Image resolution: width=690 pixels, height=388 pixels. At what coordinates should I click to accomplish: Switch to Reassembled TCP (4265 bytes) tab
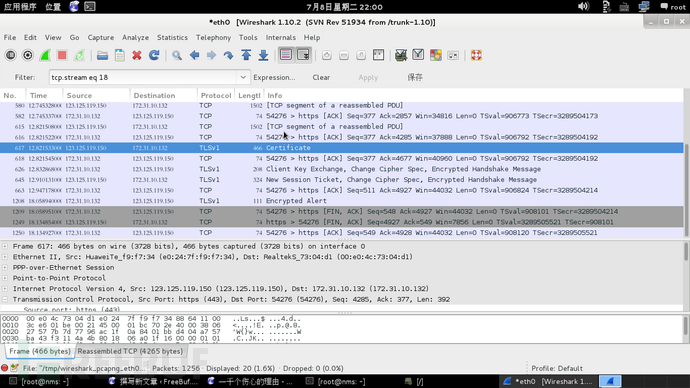(130, 351)
